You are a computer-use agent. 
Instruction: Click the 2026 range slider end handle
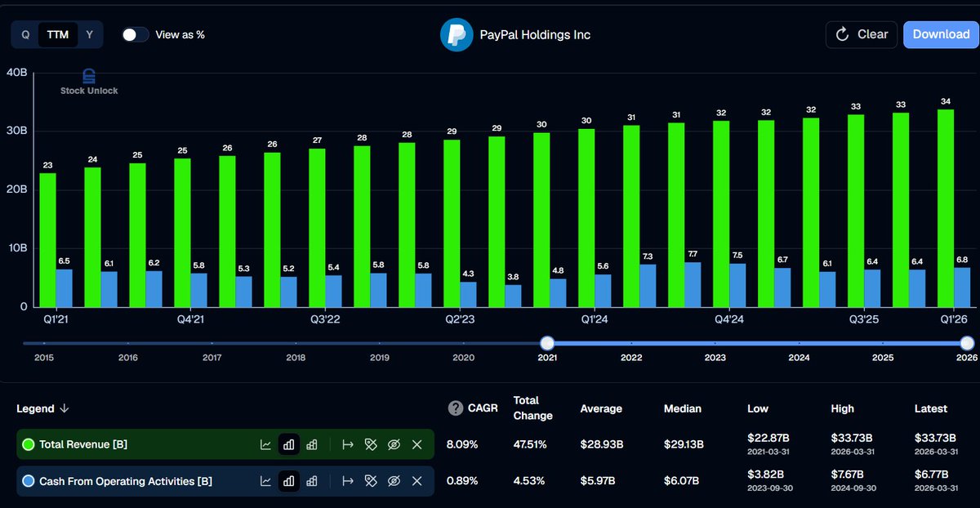tap(967, 343)
